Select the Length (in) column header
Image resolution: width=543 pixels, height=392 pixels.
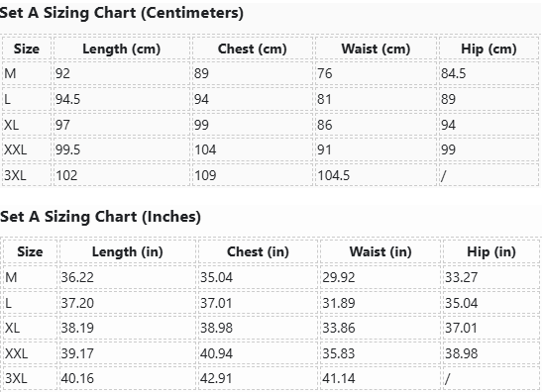point(128,251)
